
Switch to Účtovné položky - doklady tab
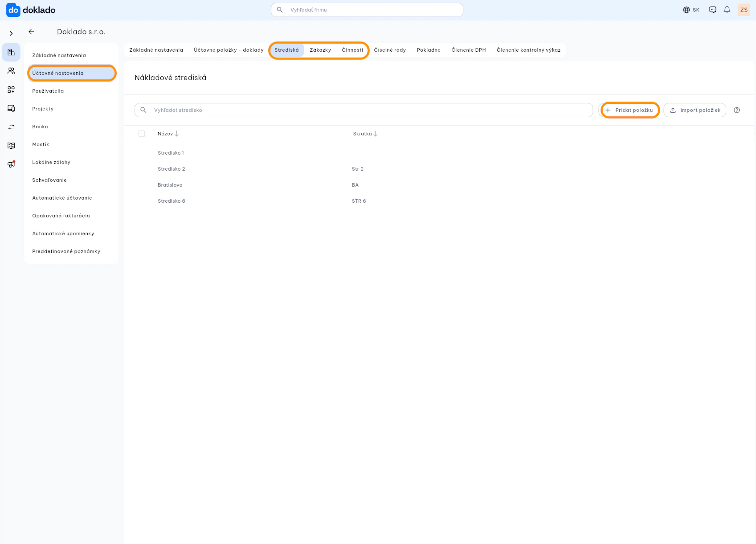[229, 50]
